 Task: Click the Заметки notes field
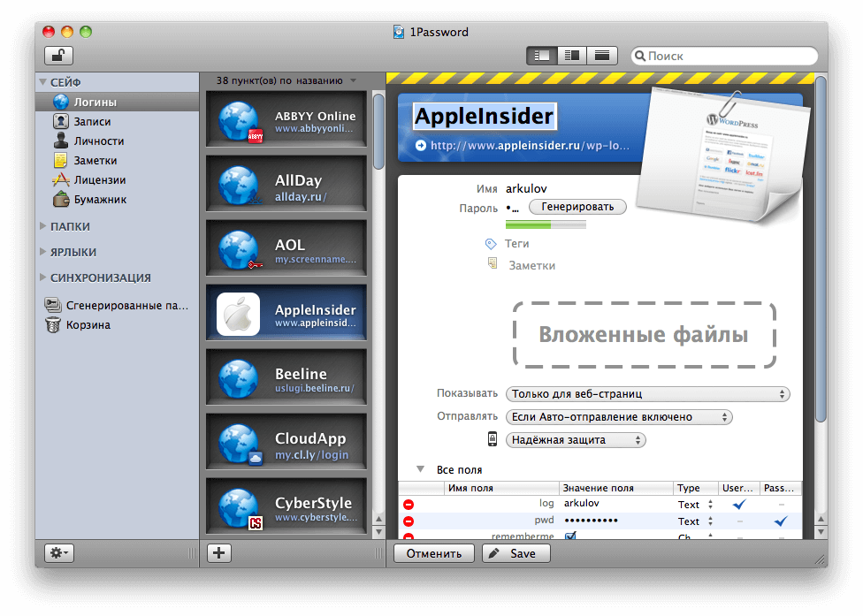[x=531, y=266]
